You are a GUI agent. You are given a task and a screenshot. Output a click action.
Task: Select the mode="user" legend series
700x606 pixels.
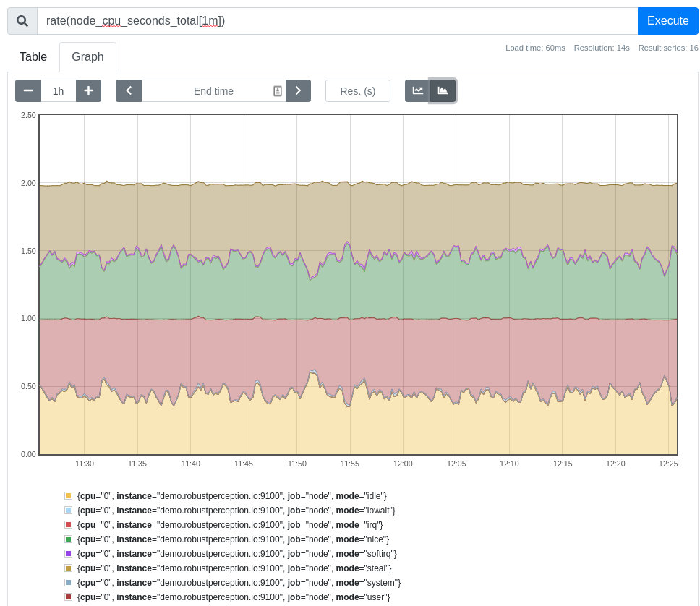[x=234, y=597]
